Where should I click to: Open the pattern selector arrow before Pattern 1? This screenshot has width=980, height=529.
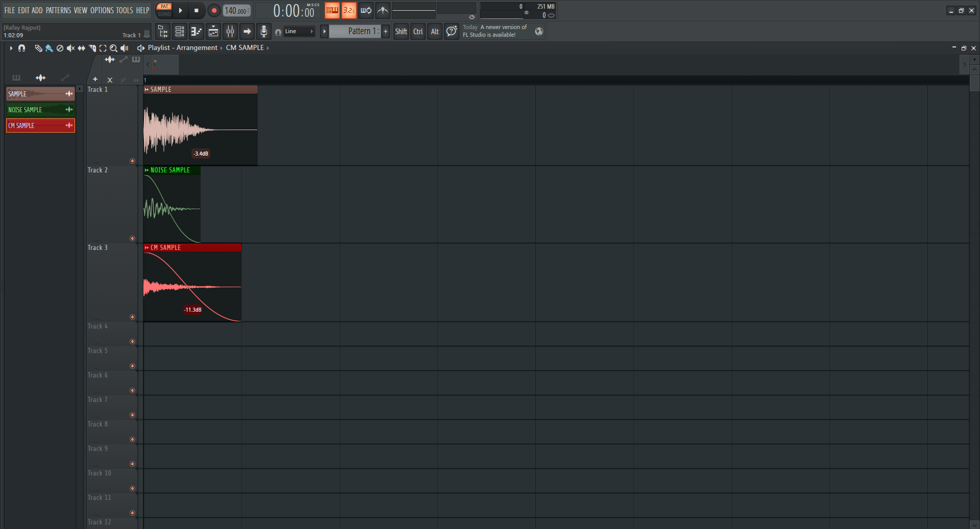click(x=324, y=32)
